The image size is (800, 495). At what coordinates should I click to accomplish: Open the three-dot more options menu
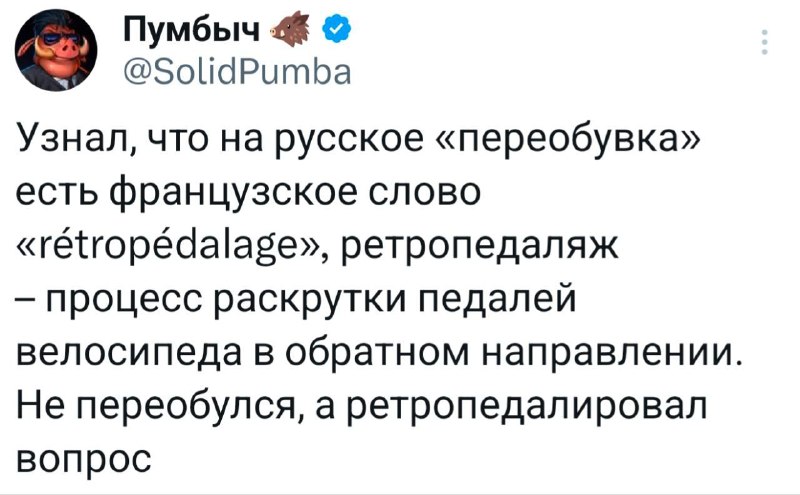pyautogui.click(x=766, y=43)
